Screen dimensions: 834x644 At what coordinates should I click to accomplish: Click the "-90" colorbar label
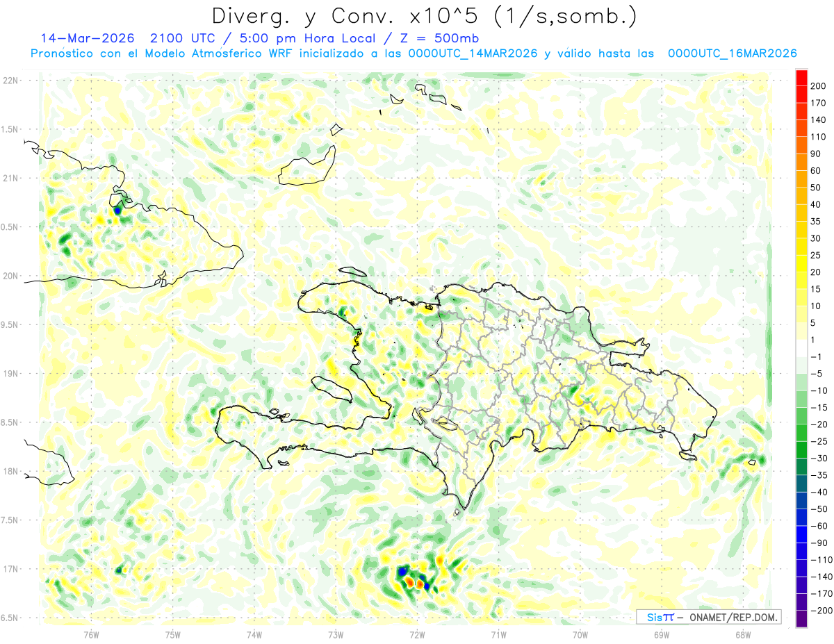click(821, 543)
